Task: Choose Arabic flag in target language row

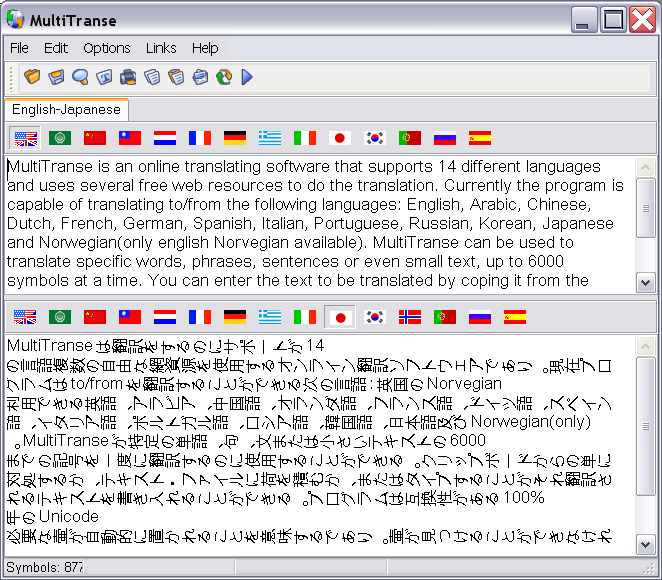Action: point(60,317)
